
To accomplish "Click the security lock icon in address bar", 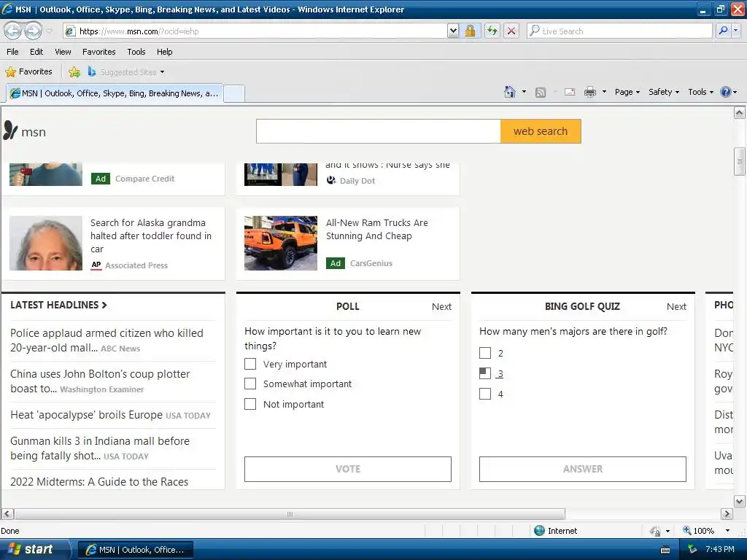I will 471,31.
